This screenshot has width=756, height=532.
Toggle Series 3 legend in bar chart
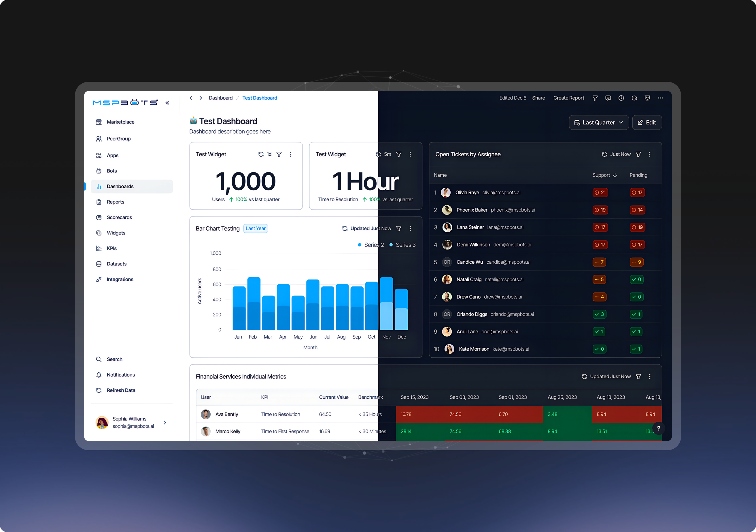tap(402, 245)
